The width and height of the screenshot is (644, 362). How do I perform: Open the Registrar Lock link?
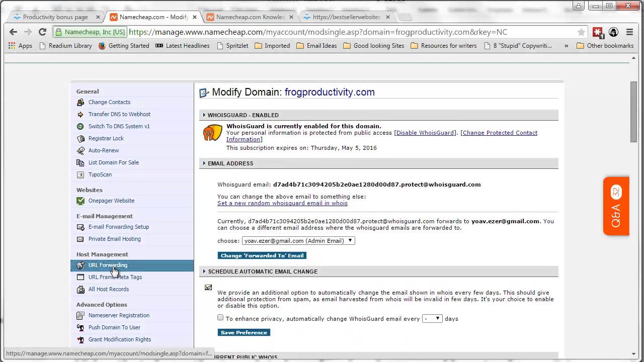pyautogui.click(x=106, y=138)
